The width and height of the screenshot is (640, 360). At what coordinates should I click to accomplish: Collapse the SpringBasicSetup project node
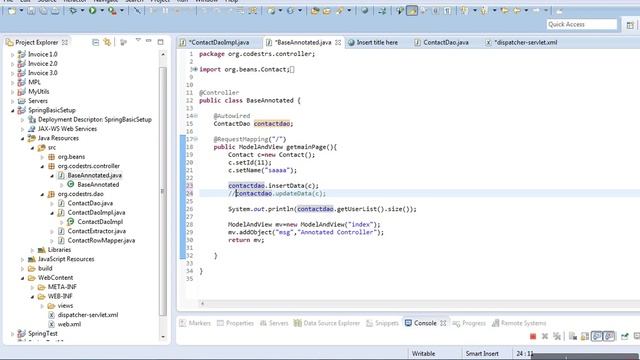click(12, 110)
